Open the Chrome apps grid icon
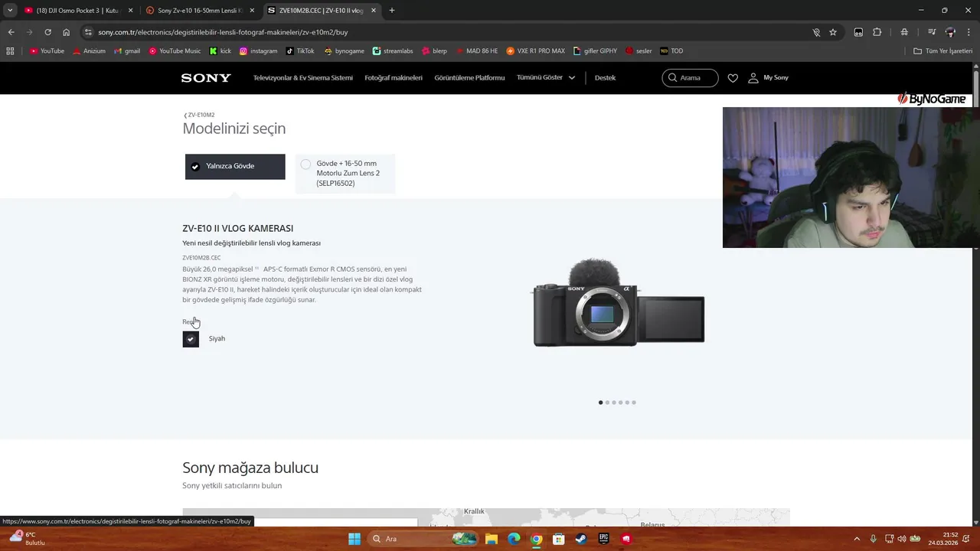The width and height of the screenshot is (980, 551). pyautogui.click(x=10, y=51)
